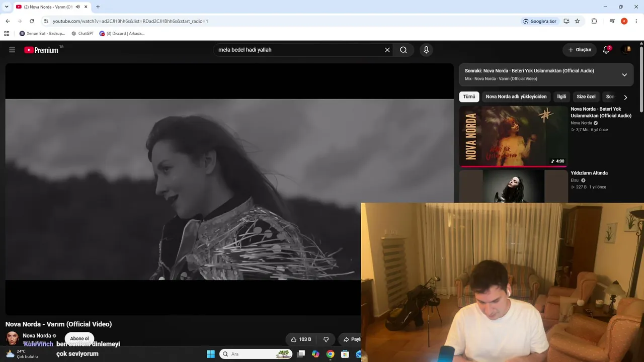Click the Nova Norda - Varım (Official Video) title
Screen dimensions: 644x362
click(59, 324)
